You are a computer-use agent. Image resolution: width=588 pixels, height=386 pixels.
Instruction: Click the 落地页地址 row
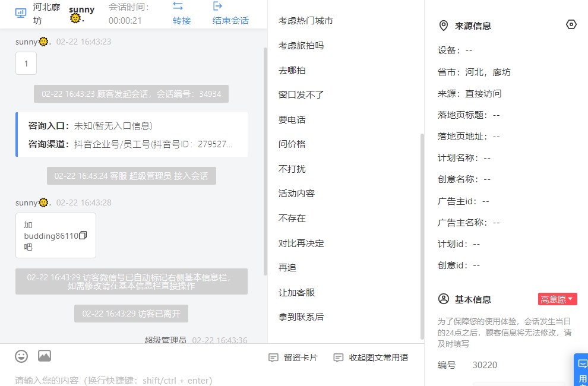(x=469, y=137)
